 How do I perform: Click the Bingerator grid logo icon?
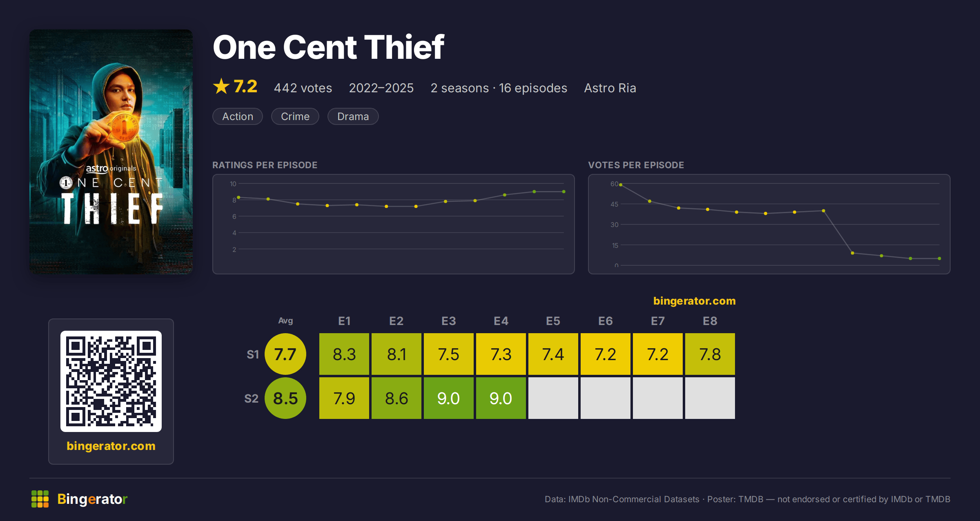click(40, 499)
